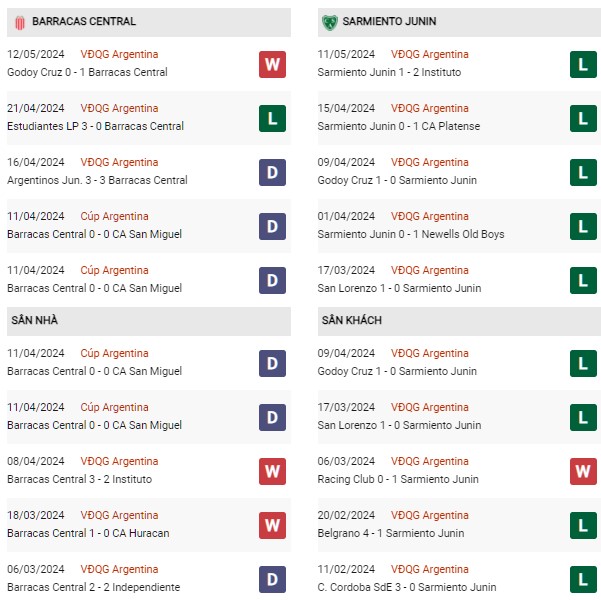The height and width of the screenshot is (600, 601).
Task: Open the BARRACAS CENTRAL header
Action: click(84, 21)
